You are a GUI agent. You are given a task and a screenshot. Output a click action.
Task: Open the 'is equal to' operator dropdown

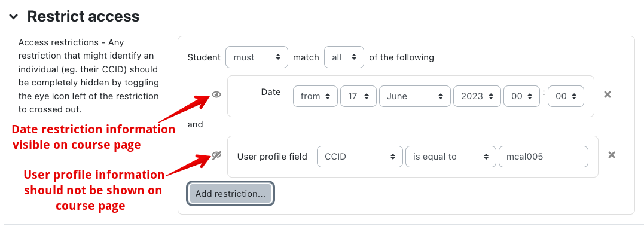point(451,157)
